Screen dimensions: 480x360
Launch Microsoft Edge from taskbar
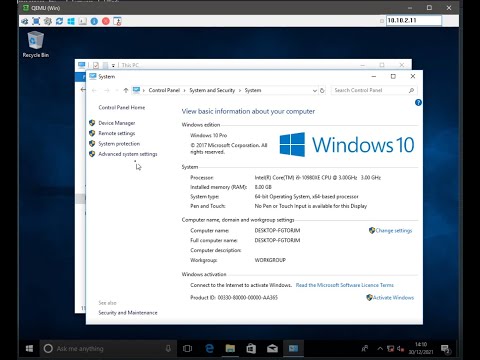pyautogui.click(x=209, y=349)
